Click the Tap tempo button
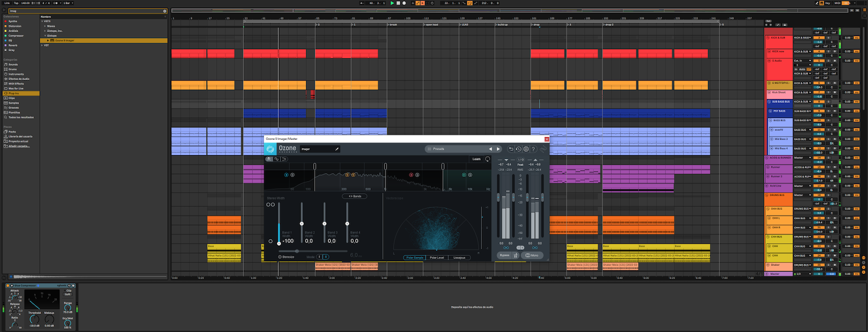The image size is (868, 332). point(16,3)
